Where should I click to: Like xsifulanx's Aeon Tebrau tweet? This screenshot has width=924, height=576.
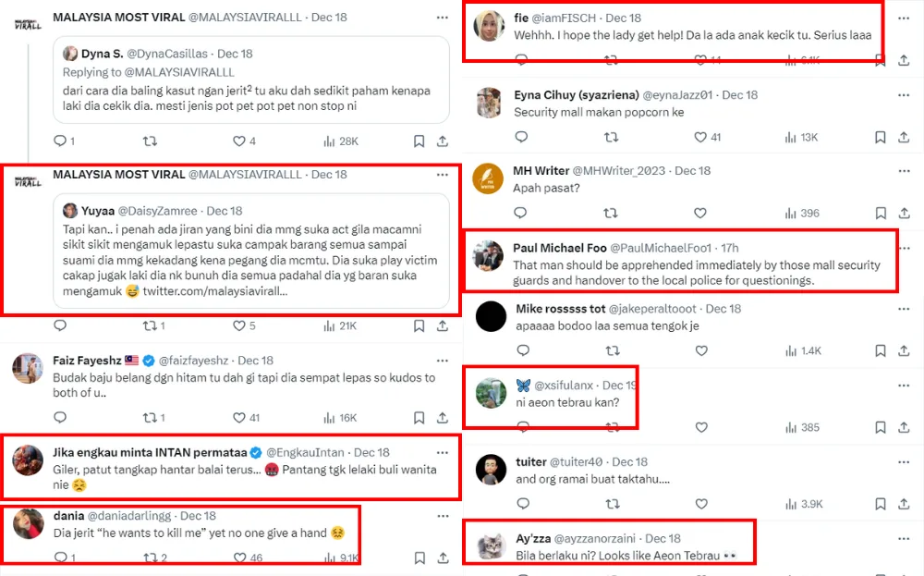701,427
